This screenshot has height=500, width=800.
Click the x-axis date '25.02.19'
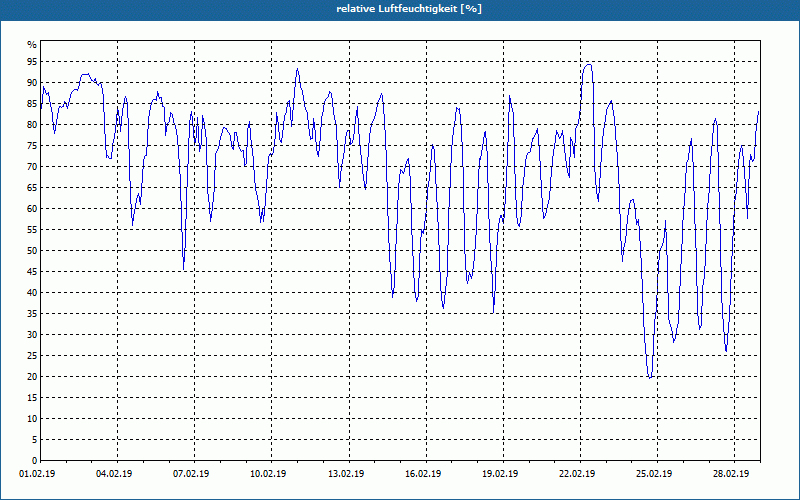pos(654,474)
